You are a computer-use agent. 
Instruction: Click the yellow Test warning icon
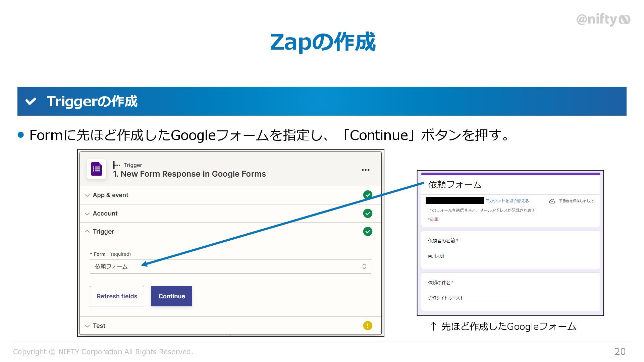368,326
